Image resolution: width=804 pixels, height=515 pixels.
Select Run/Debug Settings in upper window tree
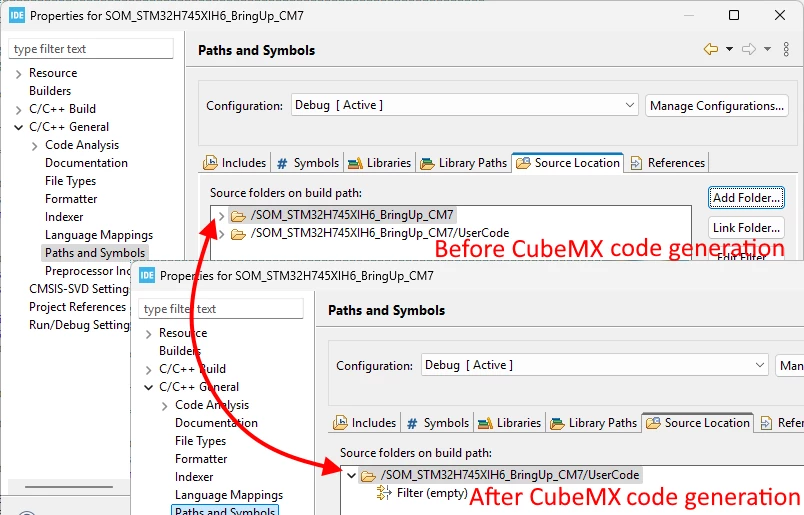(x=79, y=325)
